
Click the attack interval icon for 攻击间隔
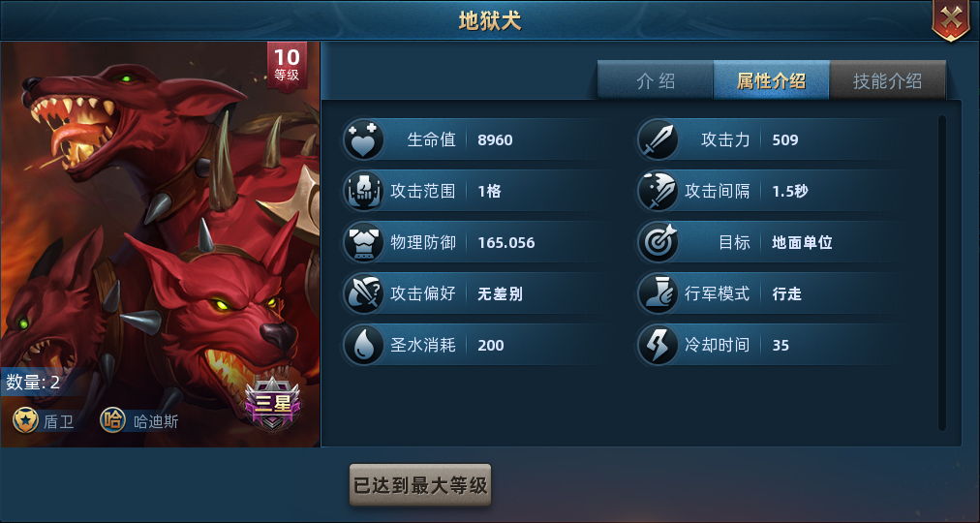pyautogui.click(x=658, y=191)
